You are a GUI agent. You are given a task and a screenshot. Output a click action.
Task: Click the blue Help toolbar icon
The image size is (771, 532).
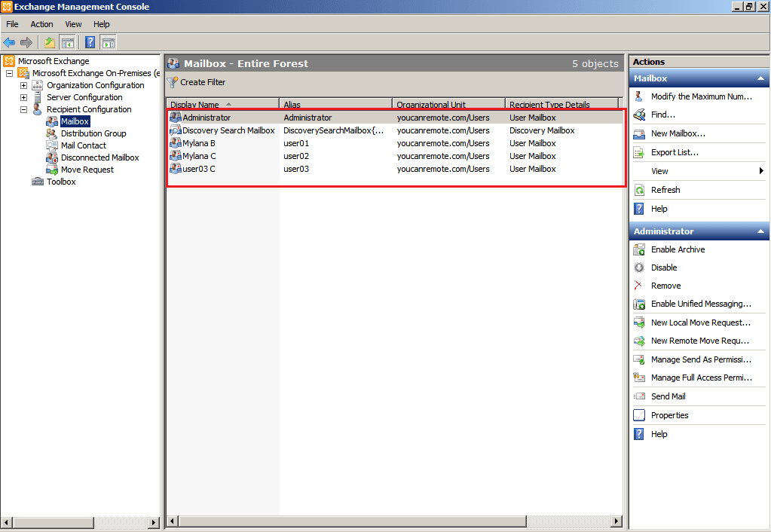[x=90, y=42]
